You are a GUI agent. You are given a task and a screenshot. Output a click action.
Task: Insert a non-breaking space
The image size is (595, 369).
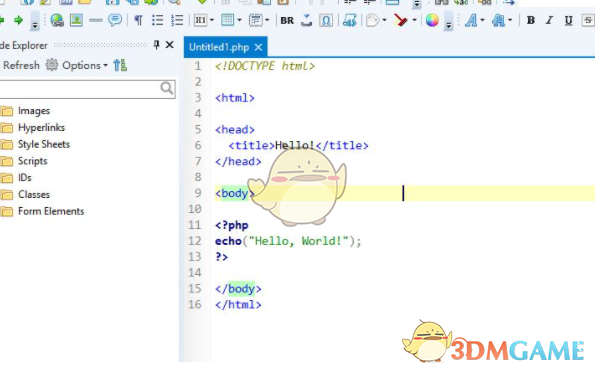click(306, 20)
